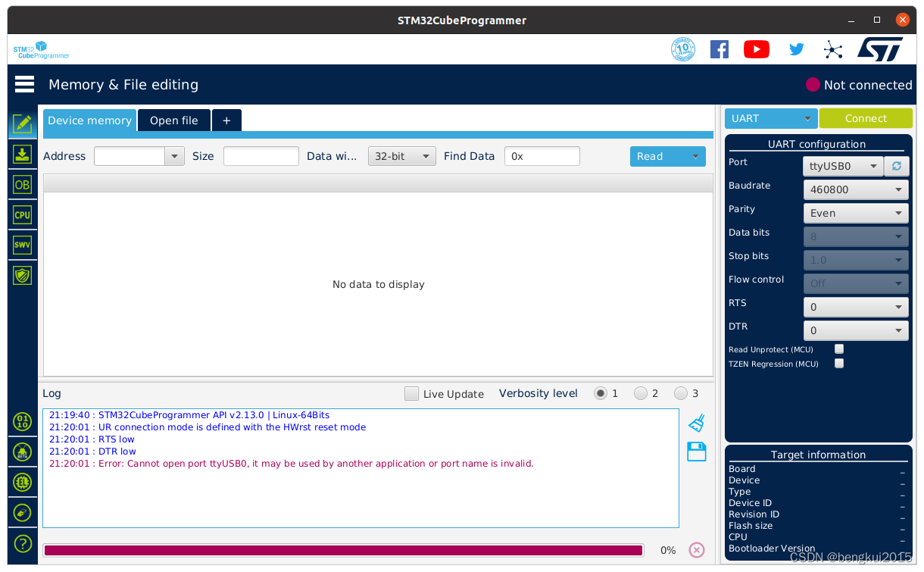Clear the log with the broom icon
The height and width of the screenshot is (572, 924).
(x=696, y=423)
